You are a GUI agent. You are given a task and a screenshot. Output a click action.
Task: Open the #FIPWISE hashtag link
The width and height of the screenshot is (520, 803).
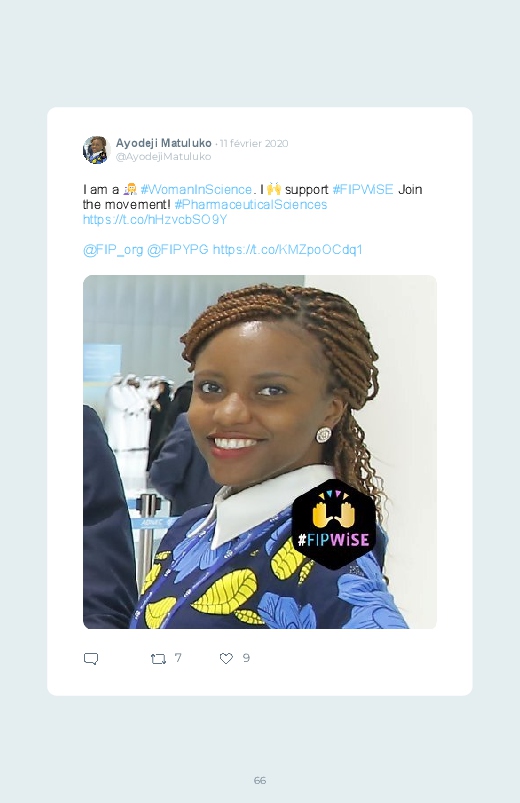coord(363,189)
